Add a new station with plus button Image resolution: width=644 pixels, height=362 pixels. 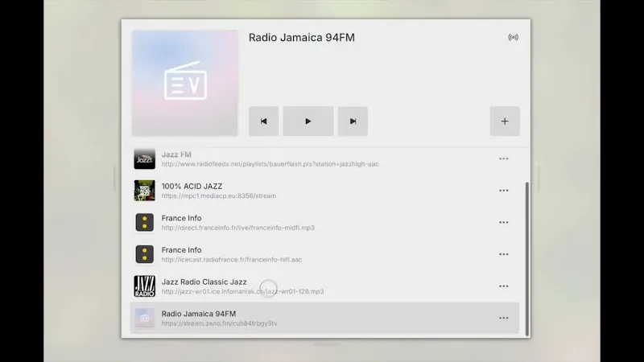pyautogui.click(x=505, y=121)
